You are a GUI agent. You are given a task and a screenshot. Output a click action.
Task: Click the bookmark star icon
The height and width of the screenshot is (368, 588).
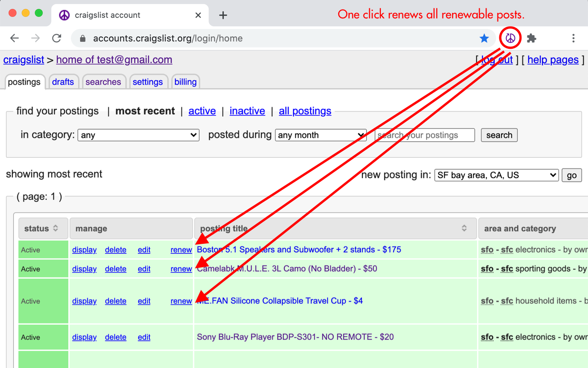(x=484, y=38)
